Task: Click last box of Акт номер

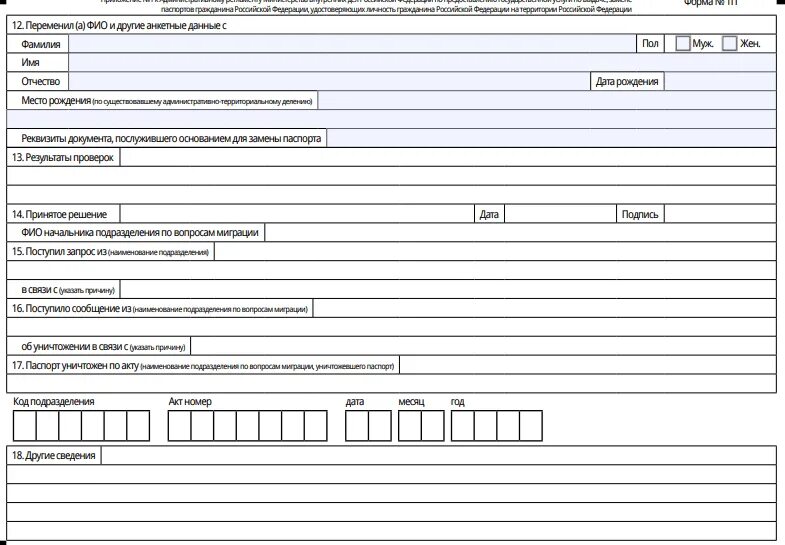Action: point(316,426)
